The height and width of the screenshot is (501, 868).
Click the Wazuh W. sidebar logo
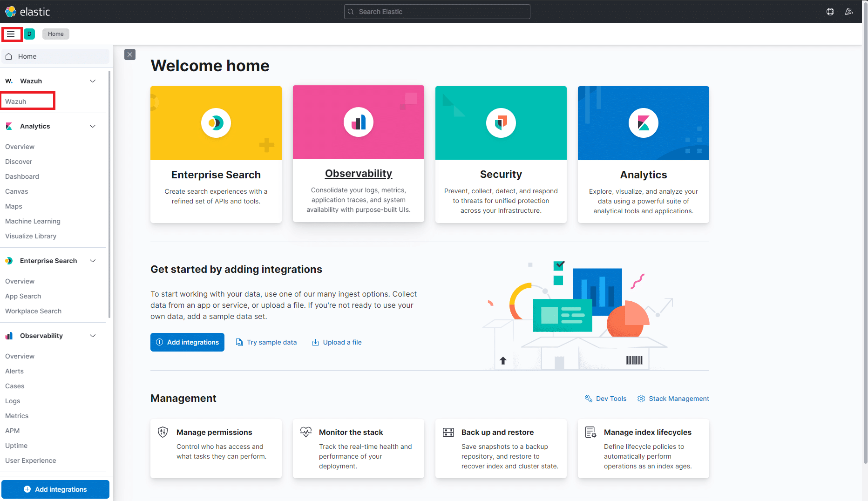[x=9, y=81]
